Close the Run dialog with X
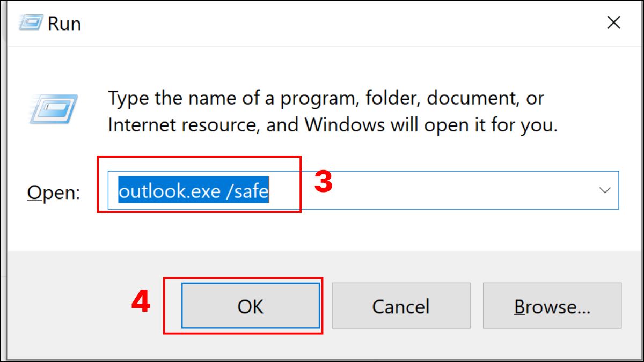This screenshot has width=644, height=362. pyautogui.click(x=613, y=23)
